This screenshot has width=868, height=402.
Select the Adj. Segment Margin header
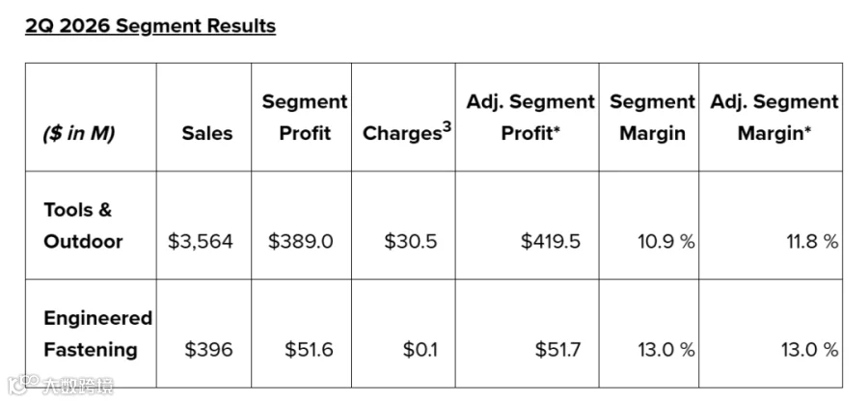pyautogui.click(x=773, y=118)
